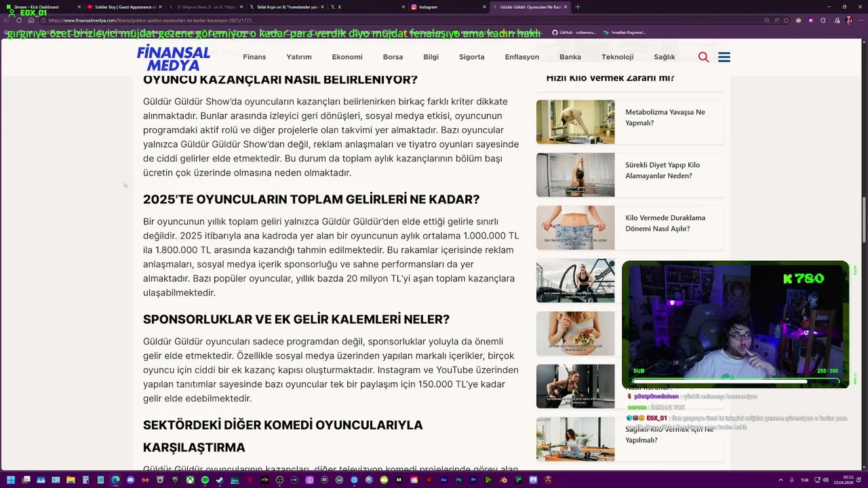The image size is (868, 488).
Task: Open Steam from the taskbar
Action: point(220,480)
